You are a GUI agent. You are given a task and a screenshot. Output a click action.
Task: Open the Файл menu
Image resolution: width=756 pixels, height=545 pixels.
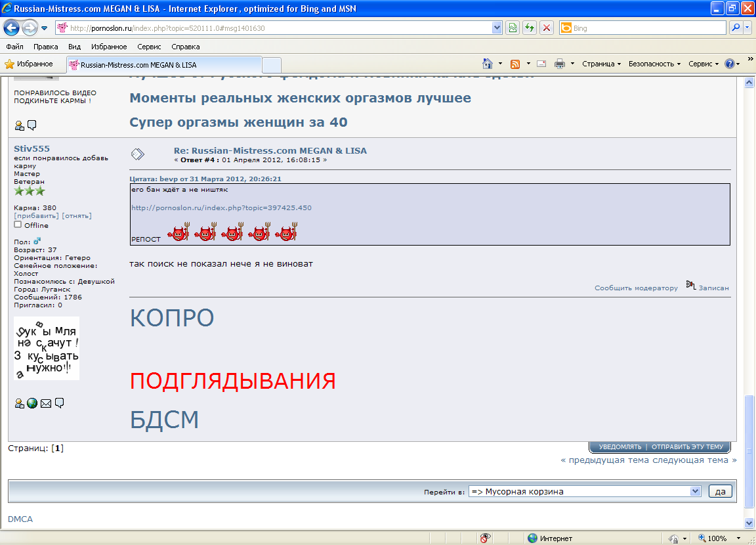(x=15, y=47)
